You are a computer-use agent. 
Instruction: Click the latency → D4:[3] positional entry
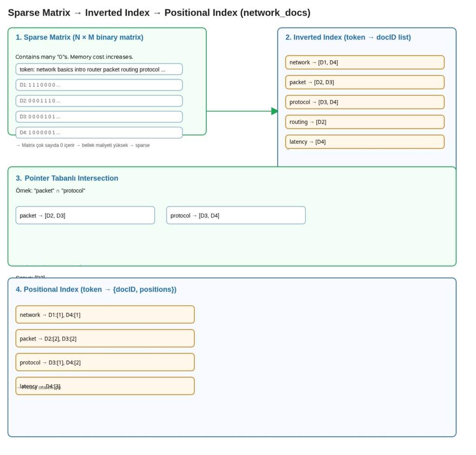coord(105,386)
